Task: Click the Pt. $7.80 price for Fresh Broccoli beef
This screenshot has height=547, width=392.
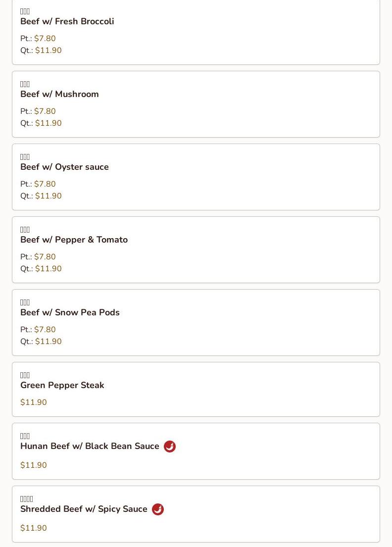Action: 45,39
